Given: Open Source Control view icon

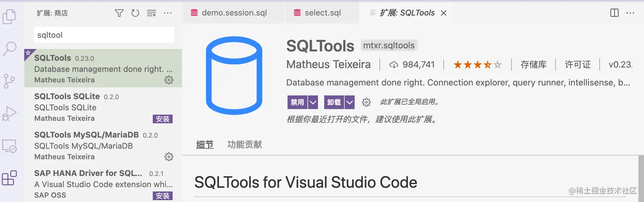Looking at the screenshot, I should click(x=9, y=81).
